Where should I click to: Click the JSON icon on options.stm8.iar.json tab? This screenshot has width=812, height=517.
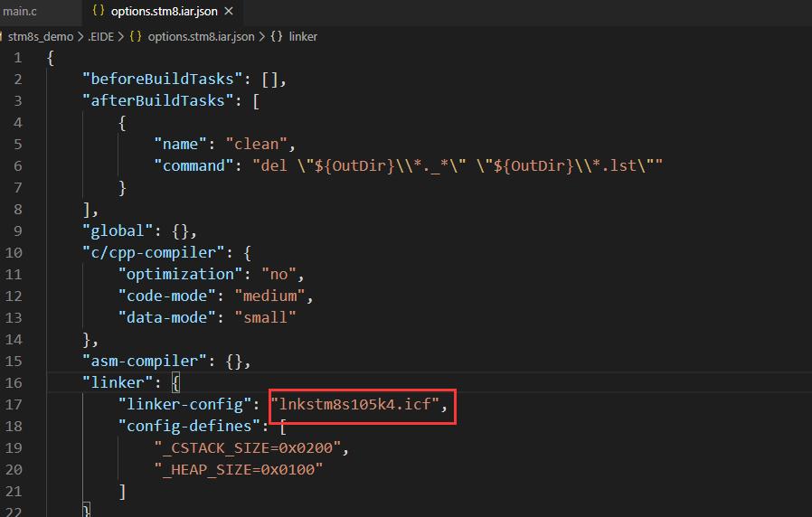[99, 11]
